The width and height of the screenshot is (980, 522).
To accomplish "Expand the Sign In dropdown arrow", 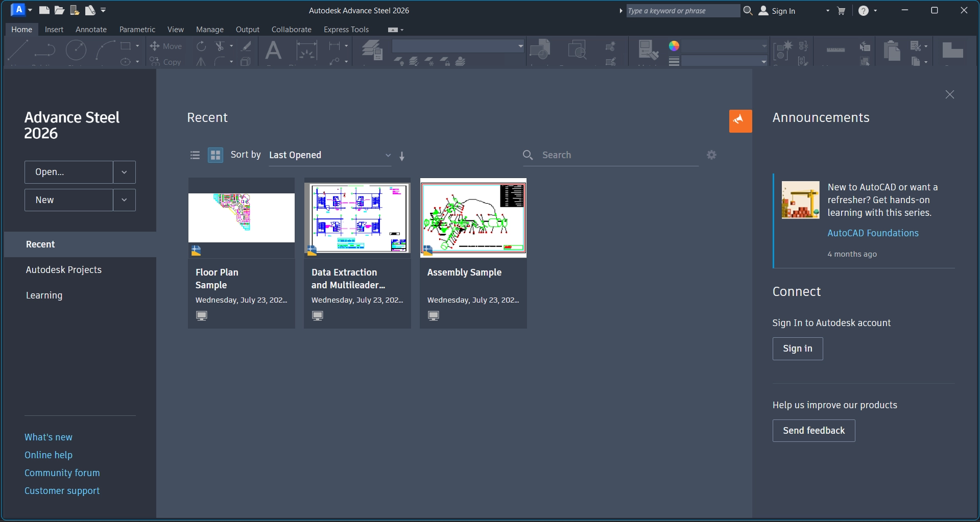I will point(828,11).
